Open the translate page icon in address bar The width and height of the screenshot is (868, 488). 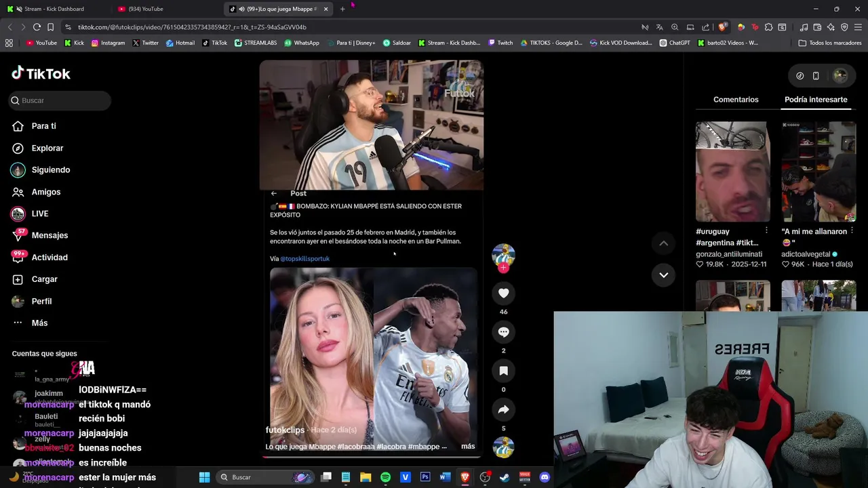[659, 27]
